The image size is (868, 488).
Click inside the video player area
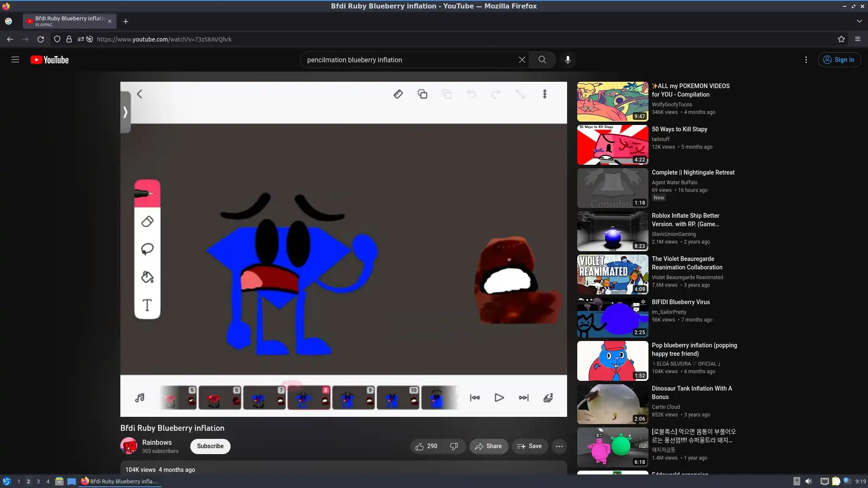[x=343, y=249]
